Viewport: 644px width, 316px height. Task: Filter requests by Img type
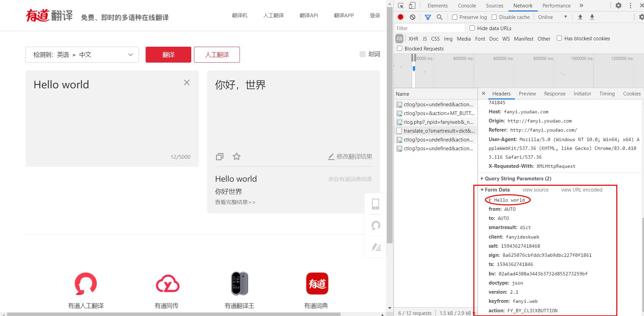coord(448,39)
